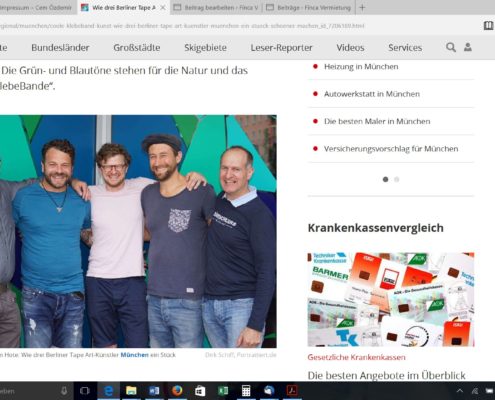Open the user account profile icon
The width and height of the screenshot is (495, 400).
[x=468, y=47]
